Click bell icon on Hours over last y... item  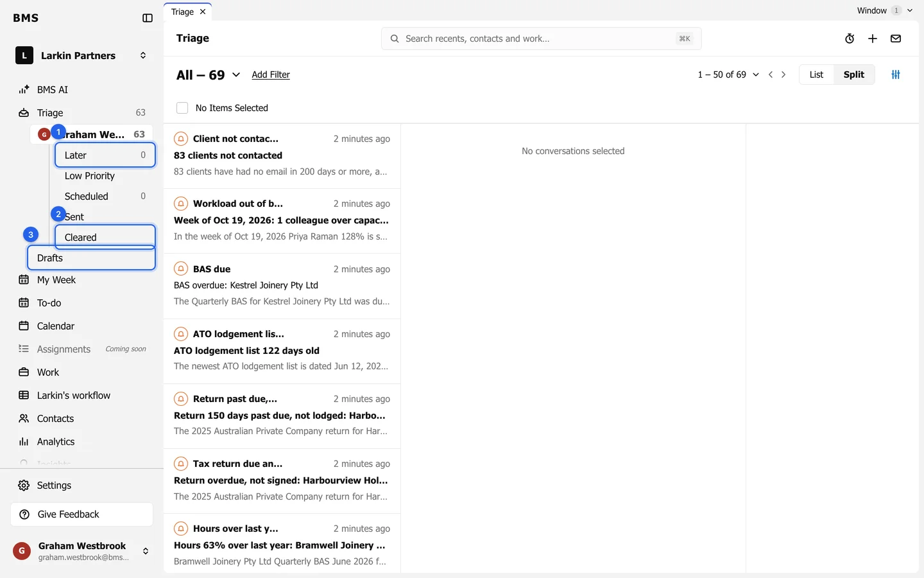[x=181, y=528]
